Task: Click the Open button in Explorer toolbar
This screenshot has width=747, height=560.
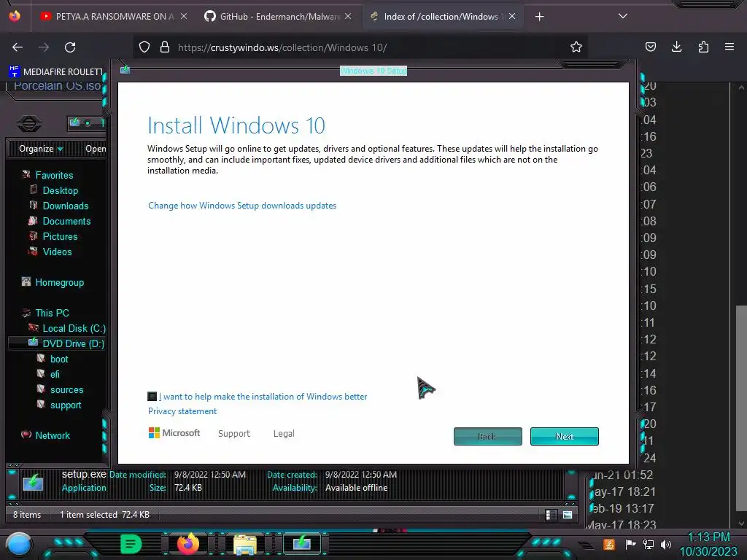Action: point(96,149)
